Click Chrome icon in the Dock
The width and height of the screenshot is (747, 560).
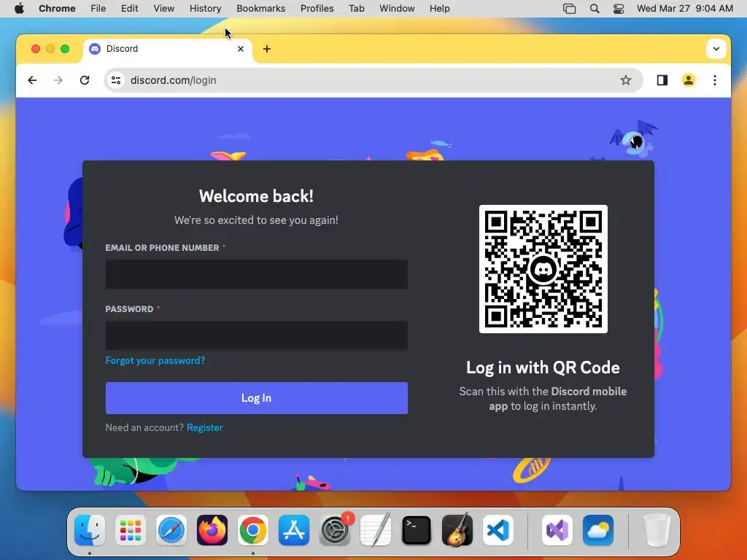(x=253, y=530)
